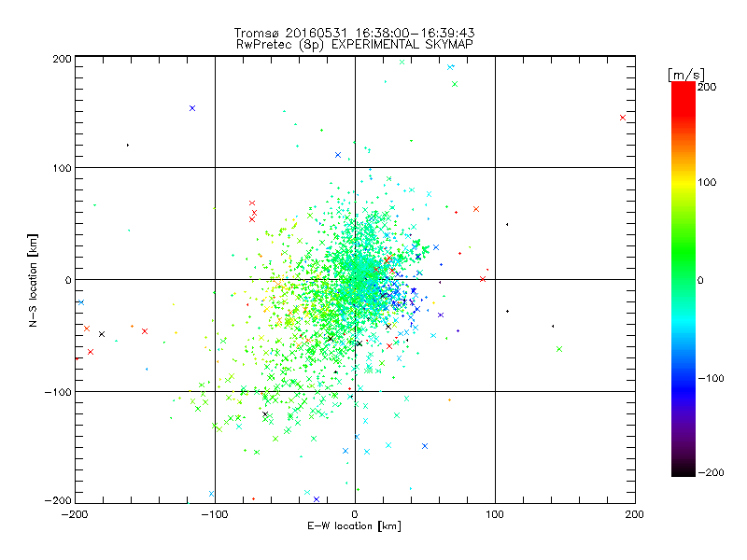Image resolution: width=747 pixels, height=560 pixels.
Task: Click the "-200" label on the N-S axis
Action: point(58,500)
